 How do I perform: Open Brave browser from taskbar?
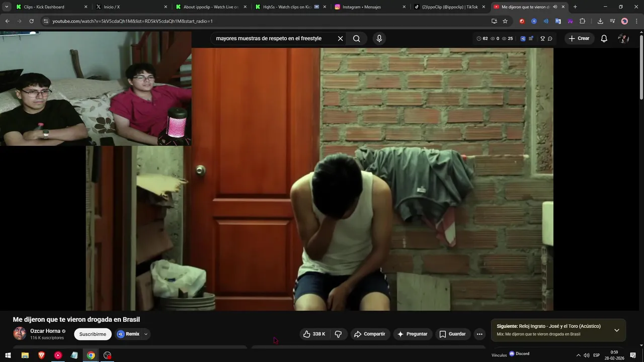41,355
